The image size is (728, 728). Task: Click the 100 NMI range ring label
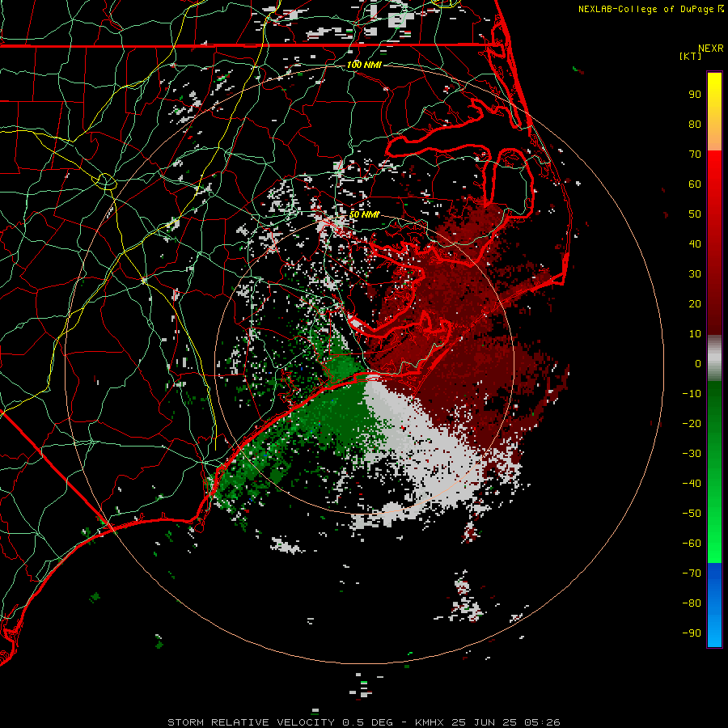coord(364,65)
